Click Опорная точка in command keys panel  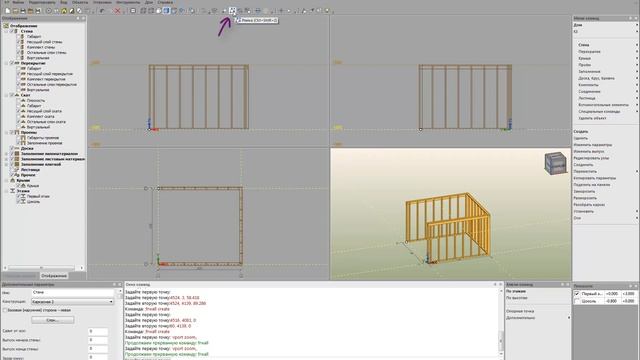click(x=520, y=311)
